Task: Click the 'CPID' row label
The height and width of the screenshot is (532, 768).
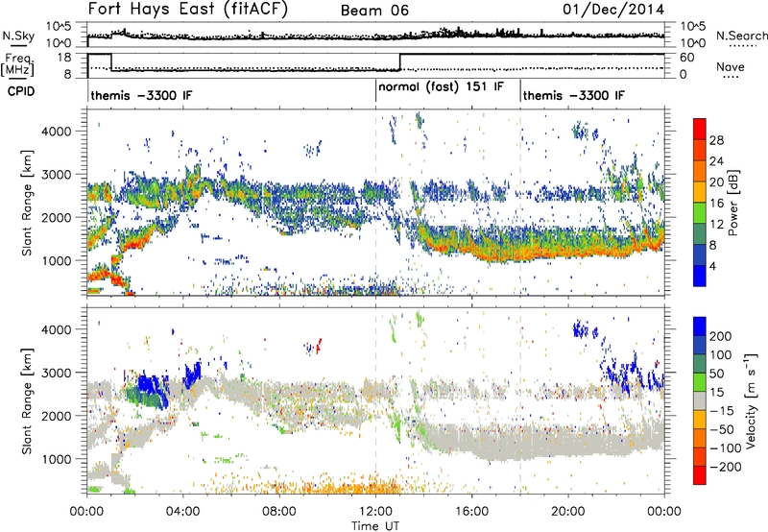Action: (21, 91)
